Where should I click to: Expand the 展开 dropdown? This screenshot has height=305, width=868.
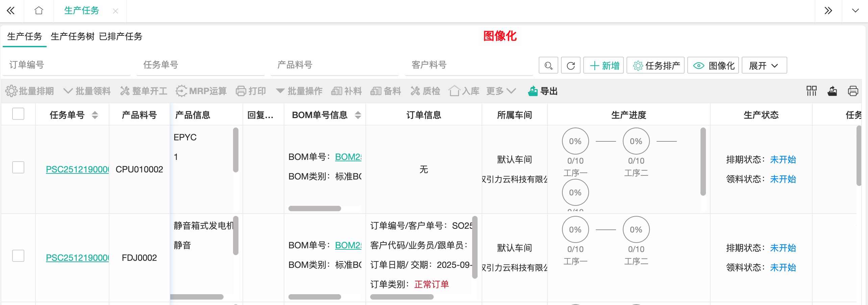coord(764,65)
